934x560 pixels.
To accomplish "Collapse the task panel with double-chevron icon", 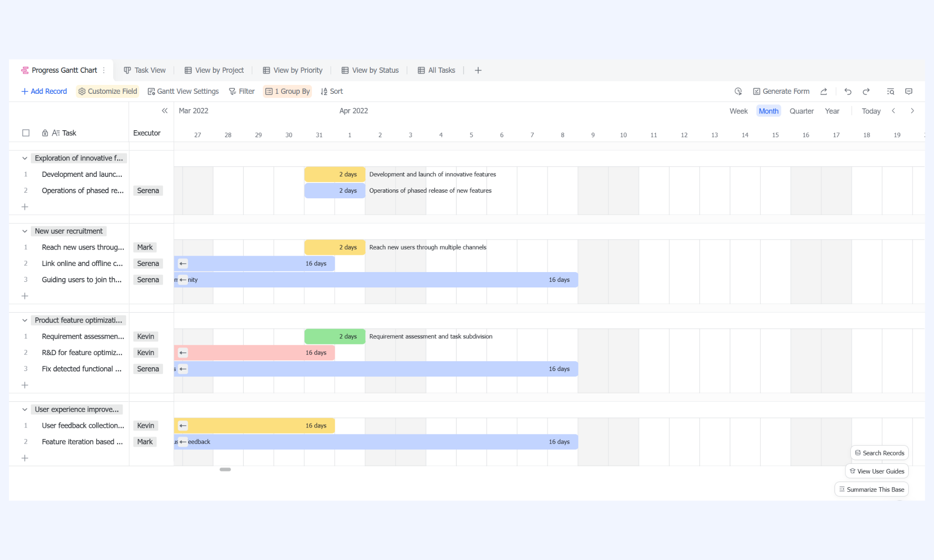I will point(164,111).
